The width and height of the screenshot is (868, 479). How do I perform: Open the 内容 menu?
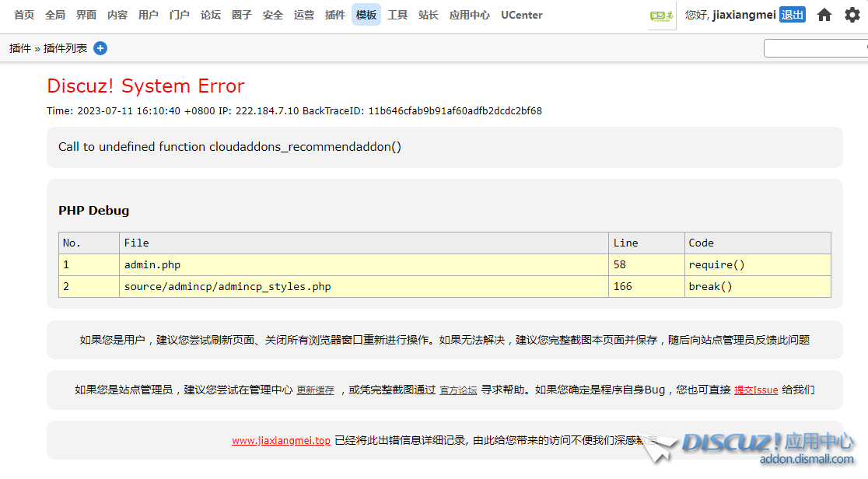(117, 15)
